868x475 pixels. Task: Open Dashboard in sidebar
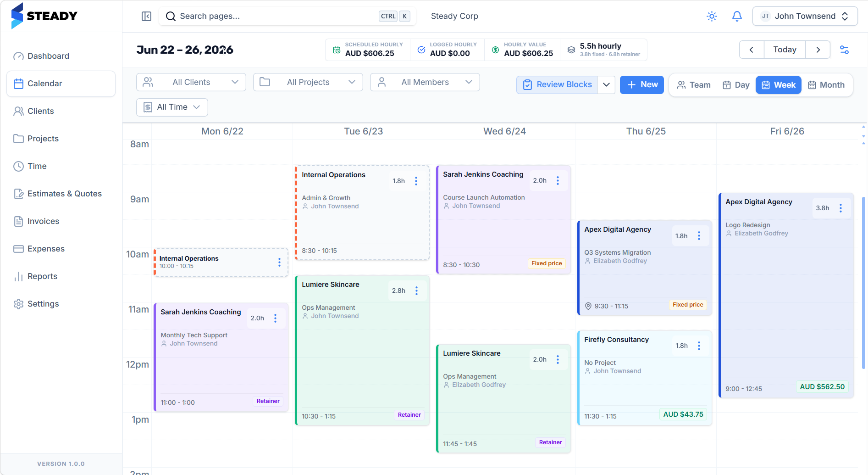coord(61,56)
